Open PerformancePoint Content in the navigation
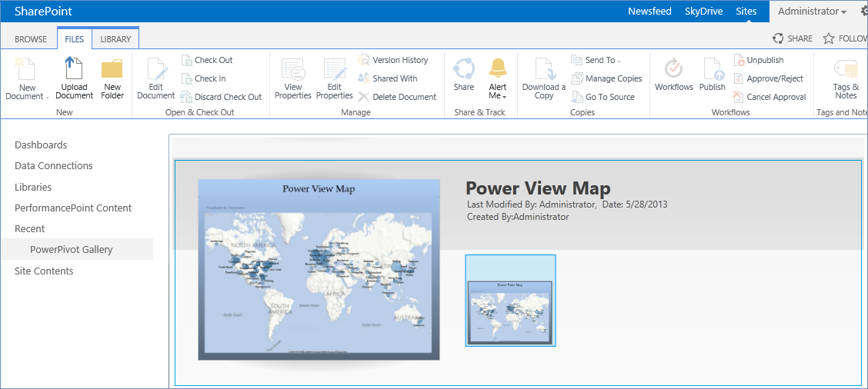Screen dimensions: 868x389 tap(73, 208)
